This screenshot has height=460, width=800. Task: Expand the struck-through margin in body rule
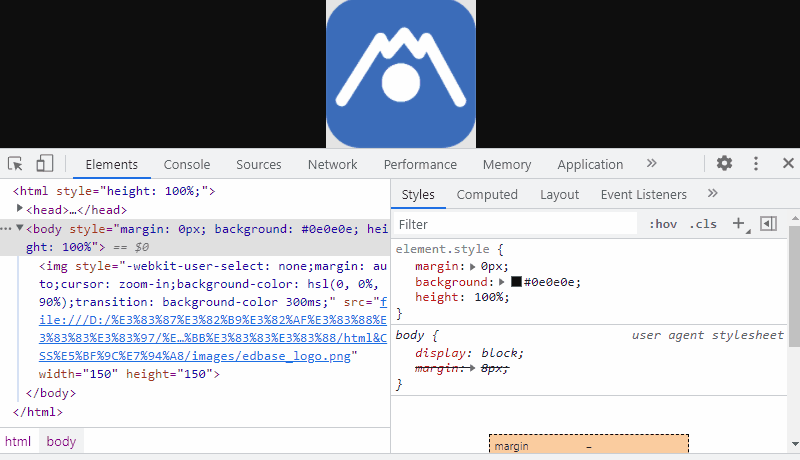tap(472, 368)
